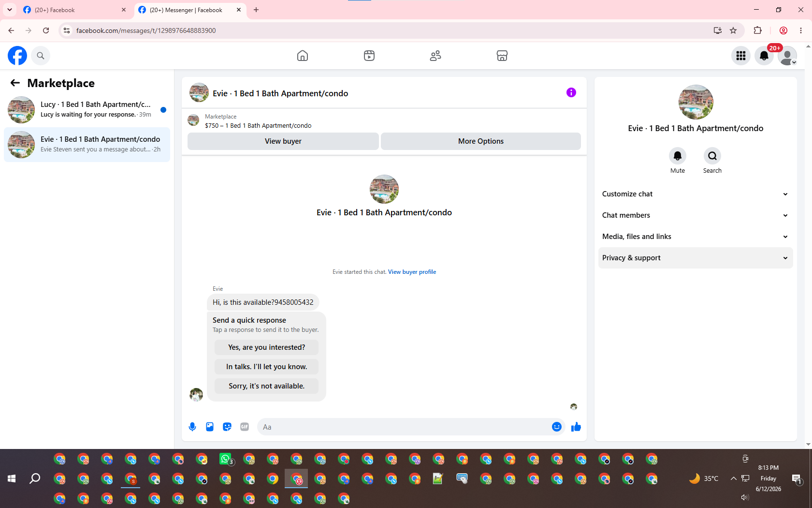This screenshot has height=508, width=812.
Task: Open the emoji picker in message box
Action: 557,427
